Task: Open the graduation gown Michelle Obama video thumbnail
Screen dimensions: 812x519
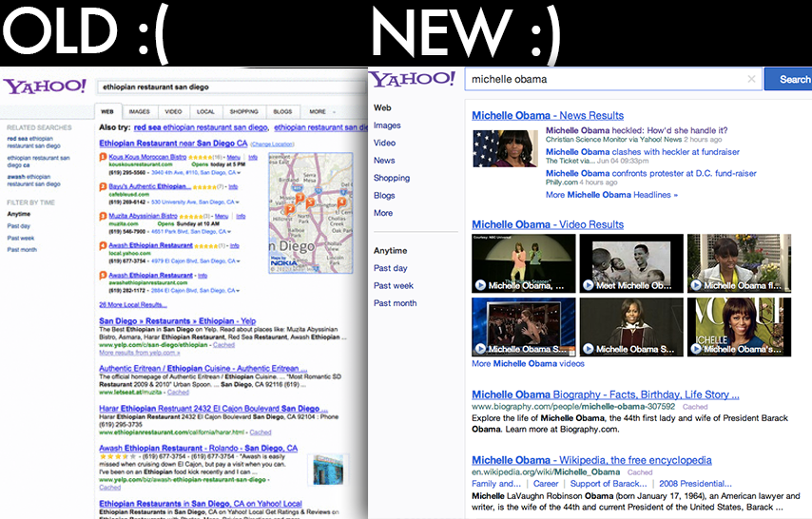Action: [x=631, y=327]
